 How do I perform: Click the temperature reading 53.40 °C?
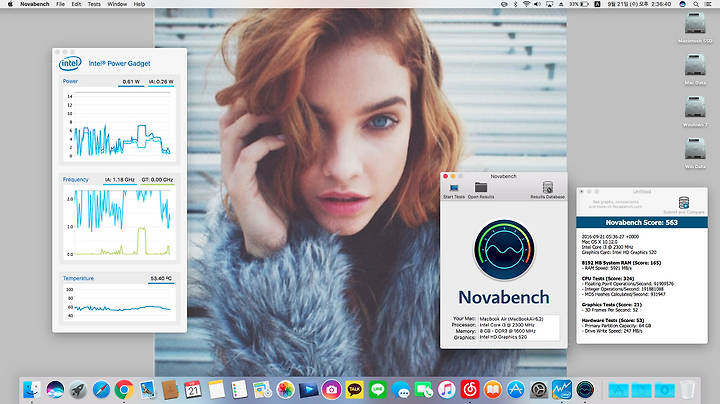161,278
